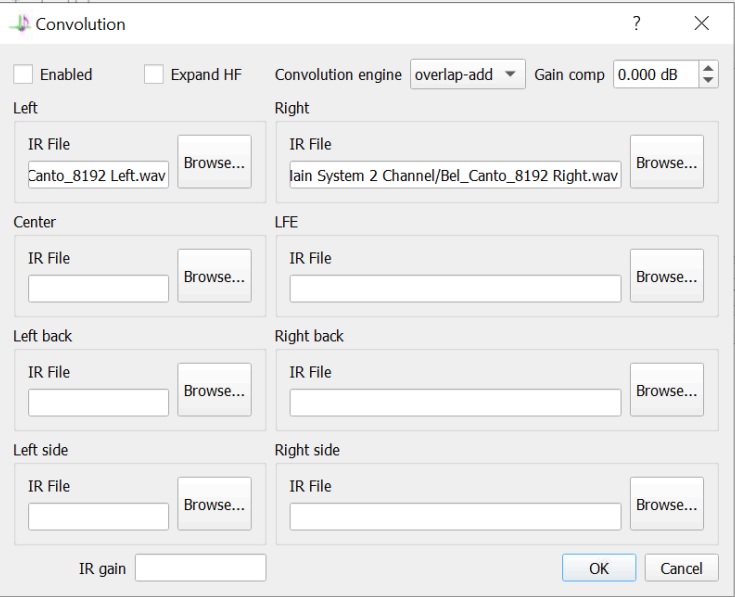Browse for the LFE IR file
This screenshot has width=735, height=597.
[x=667, y=276]
